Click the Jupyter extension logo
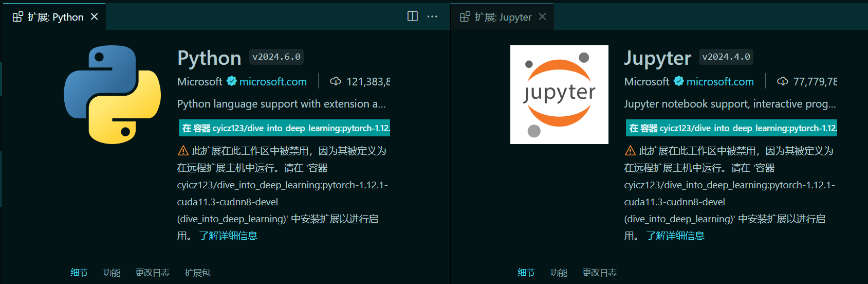 559,95
